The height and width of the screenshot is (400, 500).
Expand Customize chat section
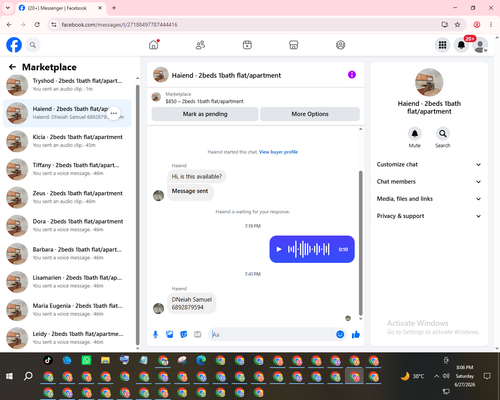(x=429, y=164)
